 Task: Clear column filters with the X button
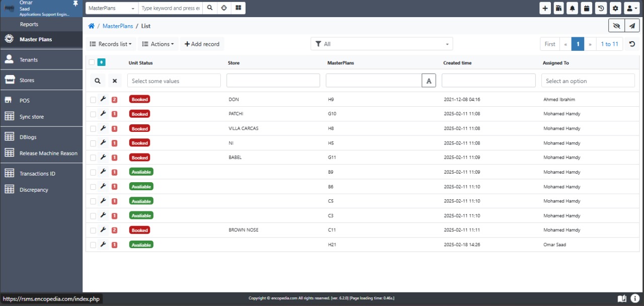(x=114, y=81)
